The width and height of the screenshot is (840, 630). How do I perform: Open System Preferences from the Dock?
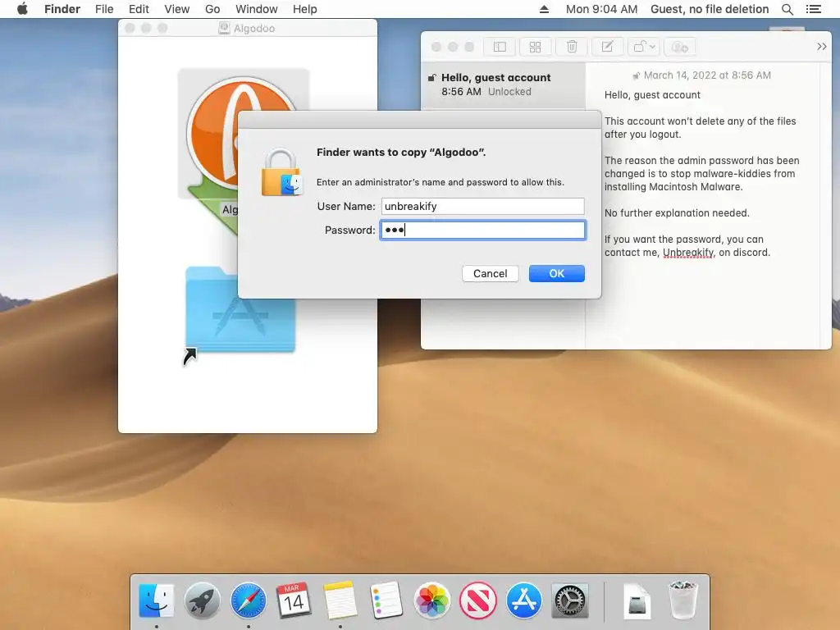tap(570, 600)
